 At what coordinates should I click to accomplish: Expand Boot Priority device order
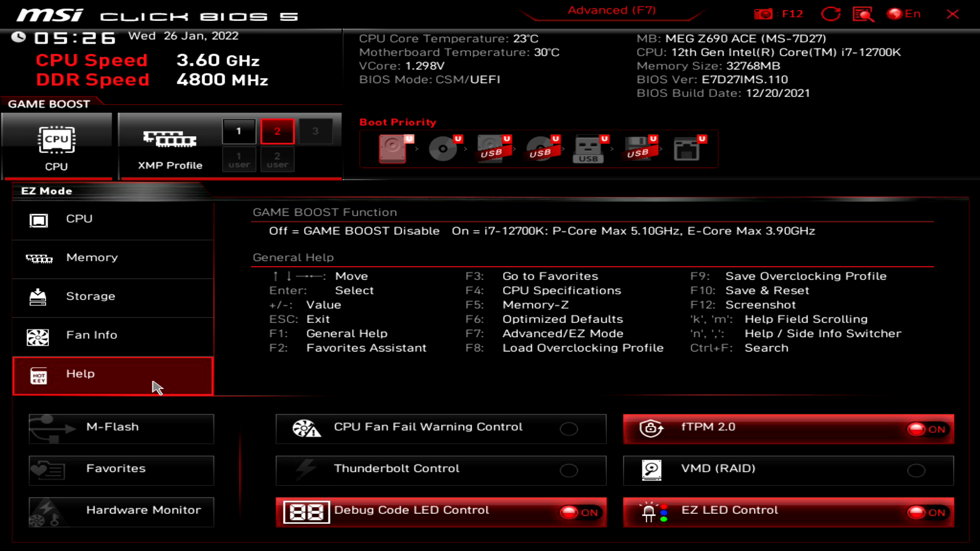click(399, 122)
